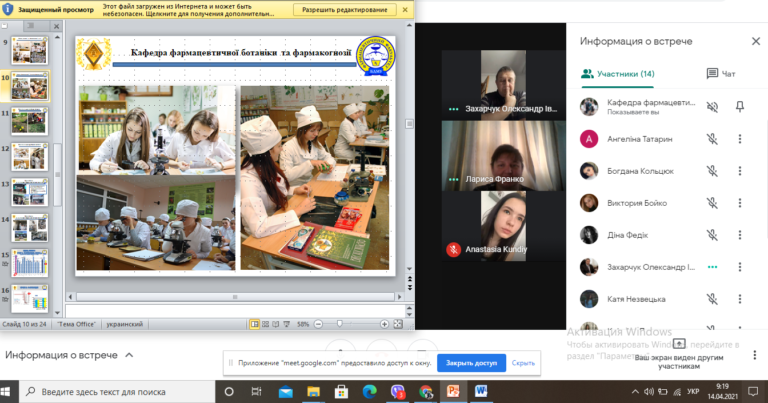Click the screen sharing present icon
Screen dimensions: 768x403
(679, 344)
